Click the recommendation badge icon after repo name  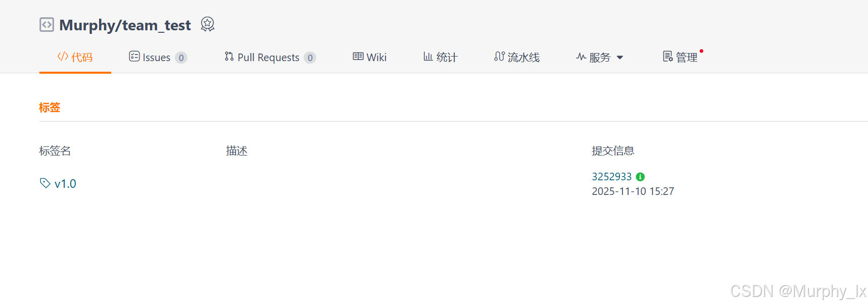tap(208, 24)
